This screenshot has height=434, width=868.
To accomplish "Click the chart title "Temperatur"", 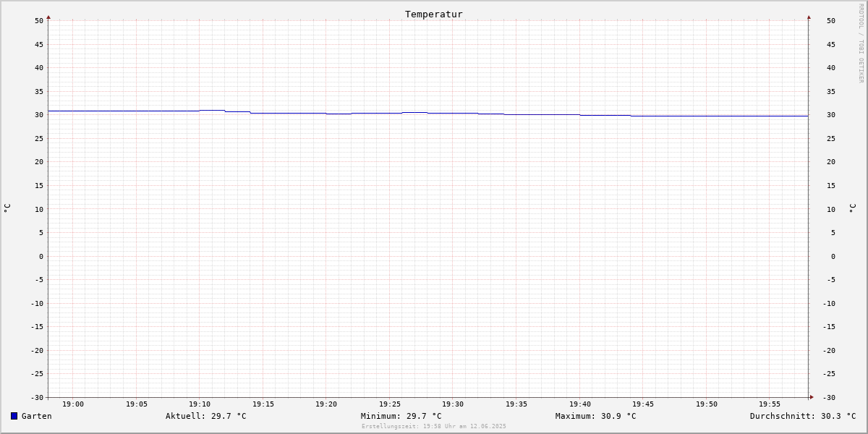I will pos(434,14).
